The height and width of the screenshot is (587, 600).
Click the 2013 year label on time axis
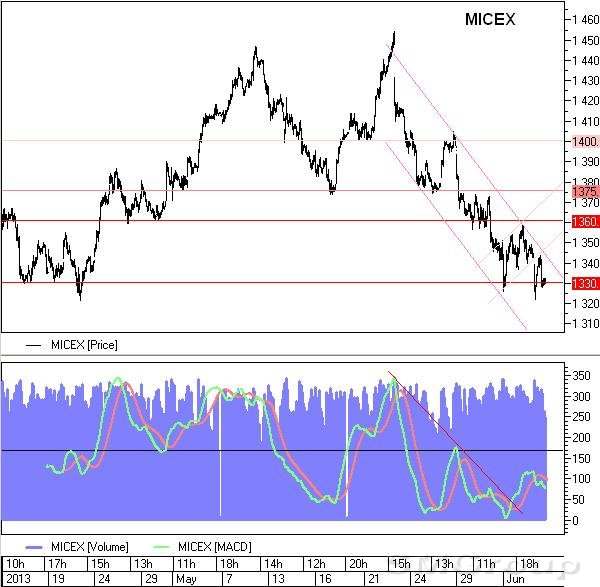click(15, 578)
